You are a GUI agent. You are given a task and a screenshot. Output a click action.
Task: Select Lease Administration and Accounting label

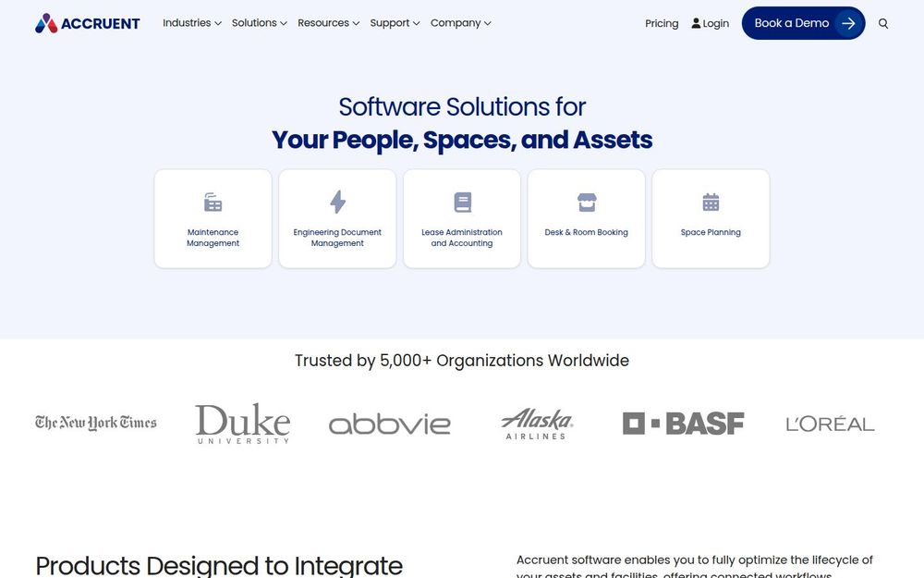(462, 238)
